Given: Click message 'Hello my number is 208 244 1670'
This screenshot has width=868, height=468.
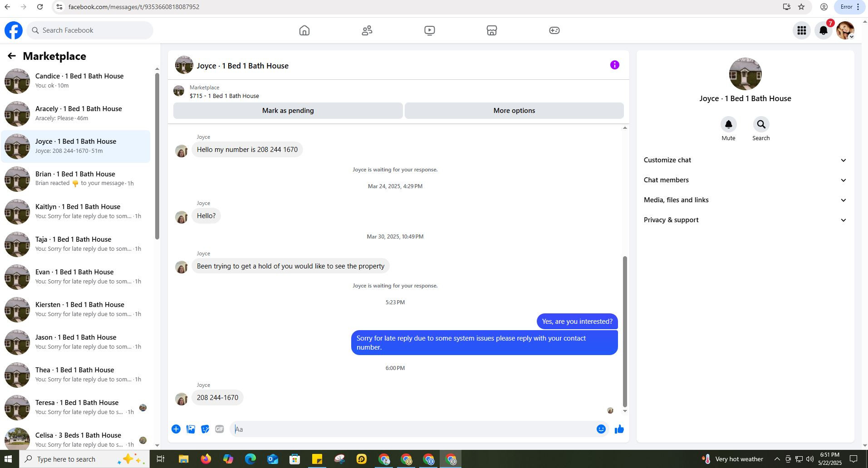Looking at the screenshot, I should pos(247,150).
